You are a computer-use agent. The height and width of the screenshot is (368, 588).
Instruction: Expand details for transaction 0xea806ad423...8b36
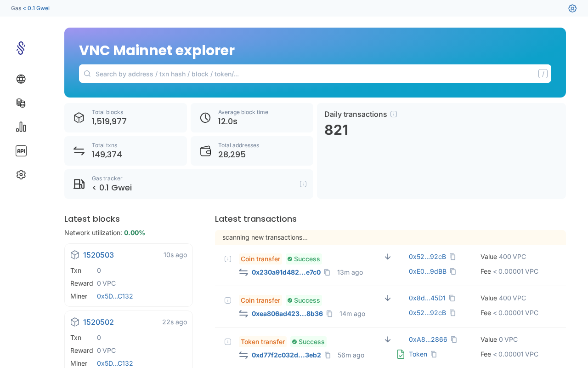pos(228,300)
